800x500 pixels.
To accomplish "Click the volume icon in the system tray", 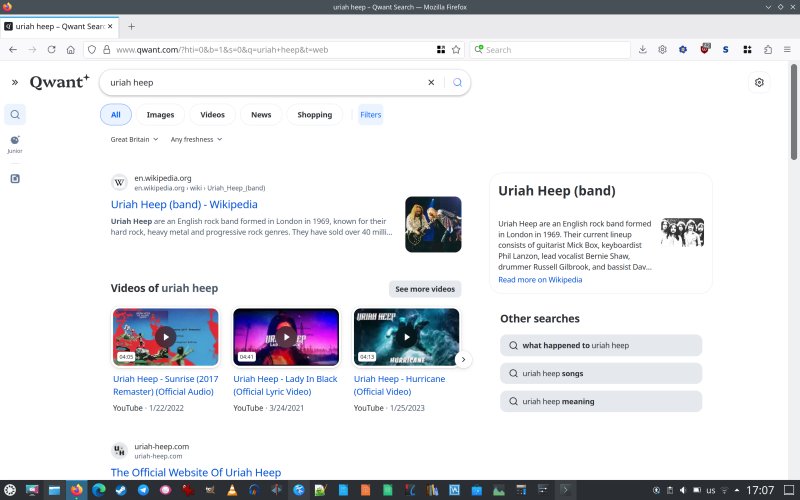I will [683, 490].
